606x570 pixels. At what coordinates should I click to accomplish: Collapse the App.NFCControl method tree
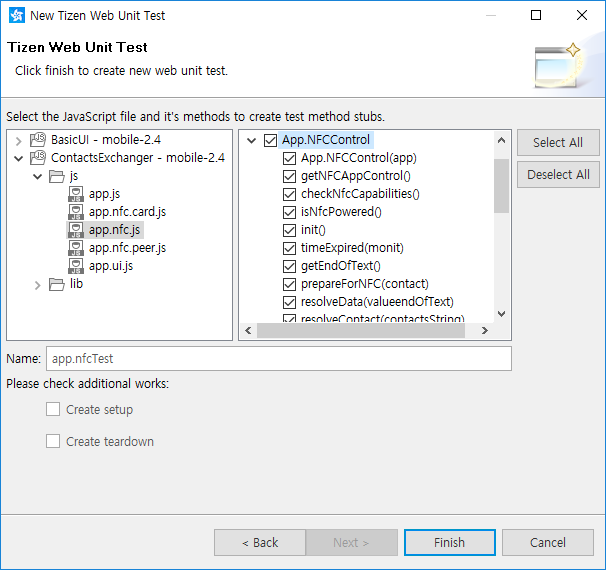tap(251, 140)
